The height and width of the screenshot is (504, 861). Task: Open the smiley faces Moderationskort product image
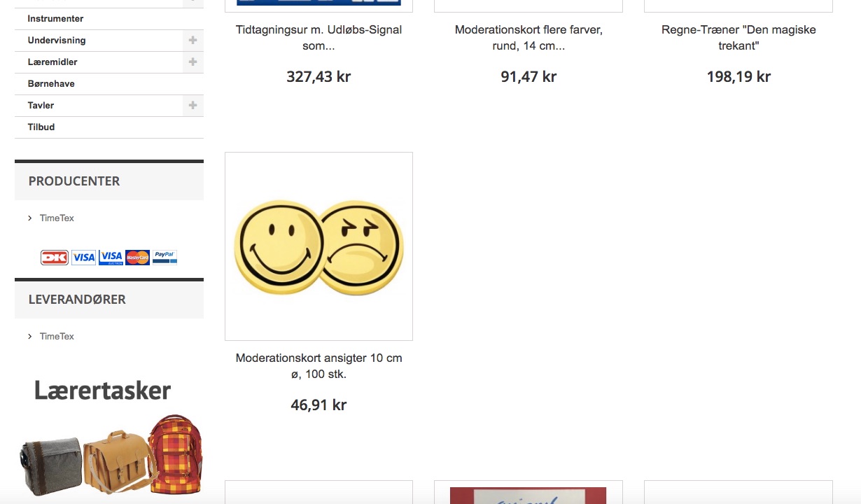click(x=318, y=246)
